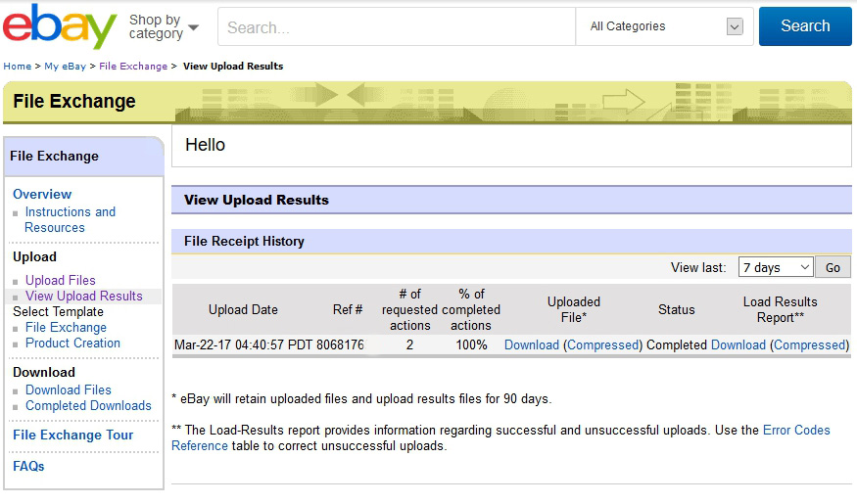Download the uploaded file
Image resolution: width=857 pixels, height=504 pixels.
[x=531, y=345]
